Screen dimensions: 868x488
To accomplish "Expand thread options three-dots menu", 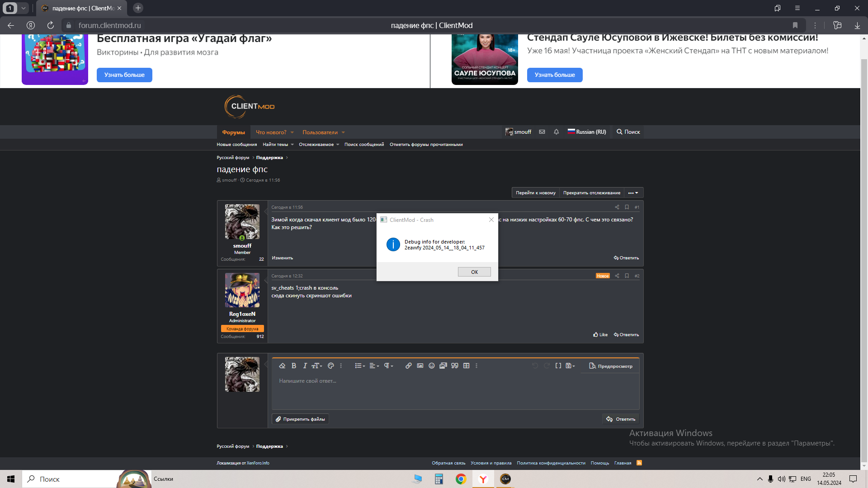I will (633, 193).
